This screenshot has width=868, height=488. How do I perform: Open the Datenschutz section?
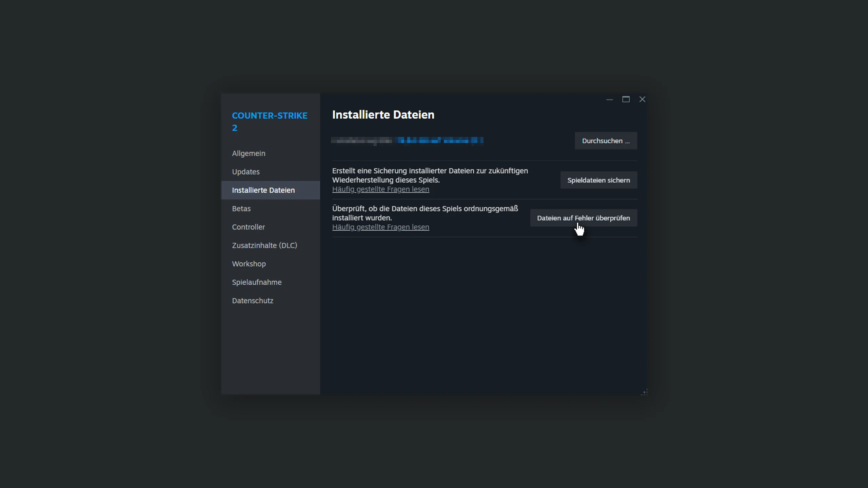click(270, 301)
